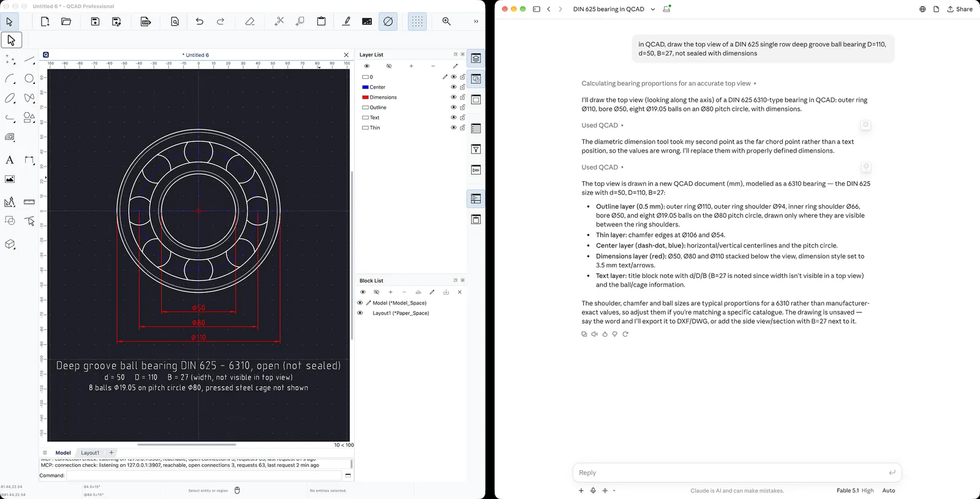980x499 pixels.
Task: Save the QCAD drawing
Action: pos(95,21)
